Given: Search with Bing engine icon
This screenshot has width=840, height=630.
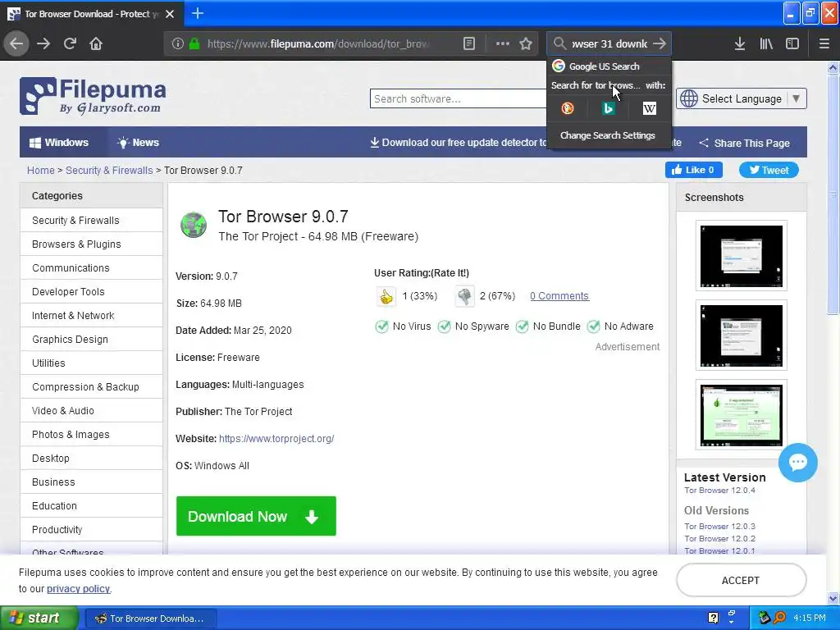Looking at the screenshot, I should click(608, 108).
